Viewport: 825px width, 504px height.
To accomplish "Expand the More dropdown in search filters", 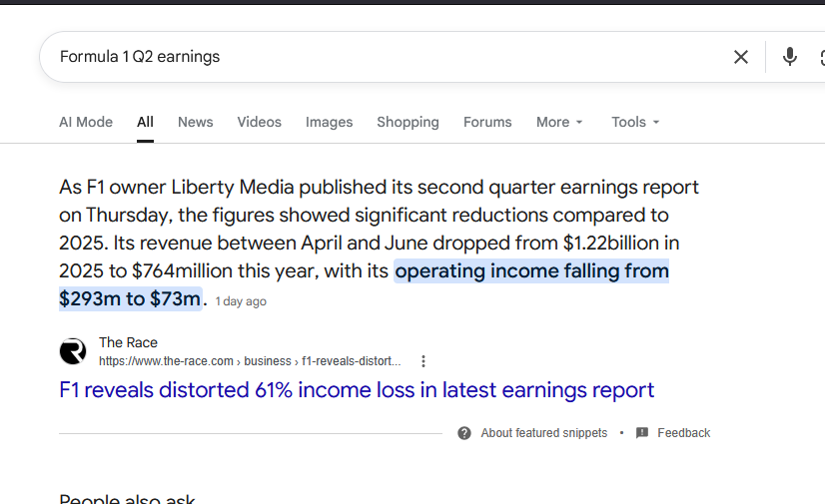I will point(559,122).
